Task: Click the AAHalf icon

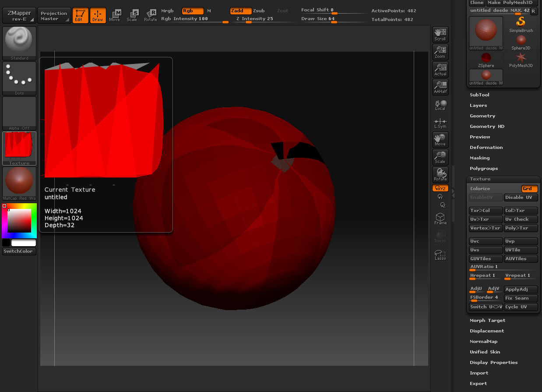Action: [440, 87]
